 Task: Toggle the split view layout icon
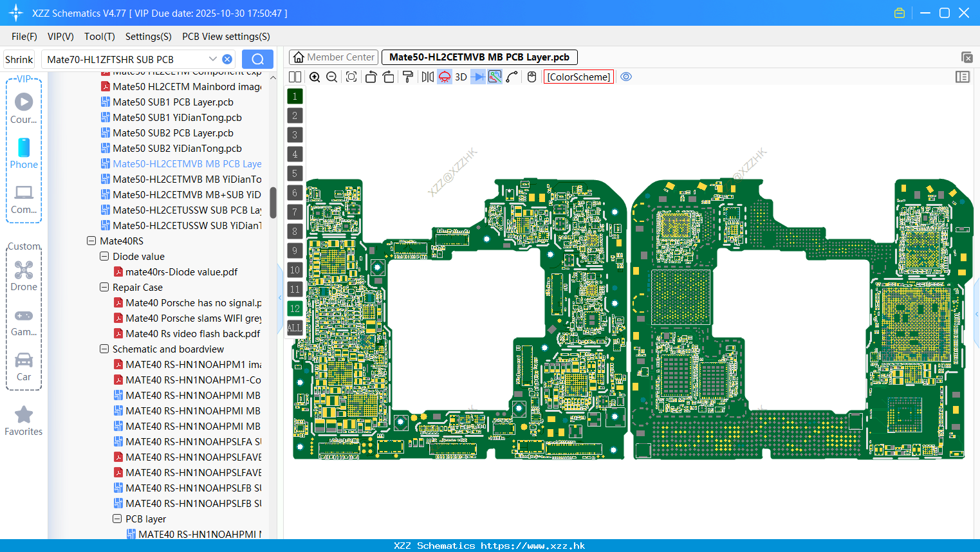coord(295,77)
